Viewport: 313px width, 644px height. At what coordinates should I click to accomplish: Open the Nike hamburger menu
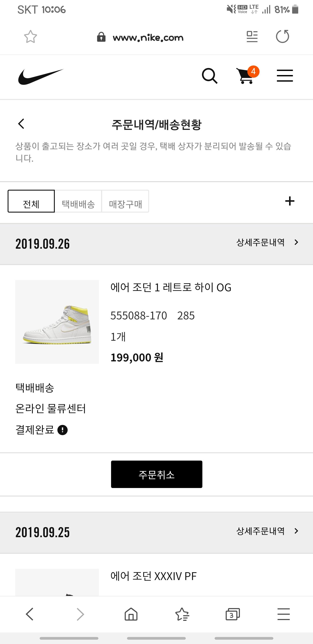(285, 76)
